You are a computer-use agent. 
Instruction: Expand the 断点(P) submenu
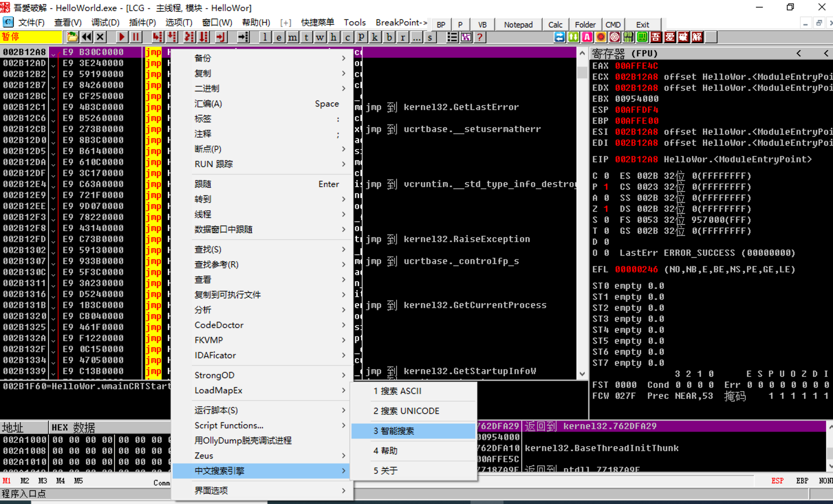(262, 149)
